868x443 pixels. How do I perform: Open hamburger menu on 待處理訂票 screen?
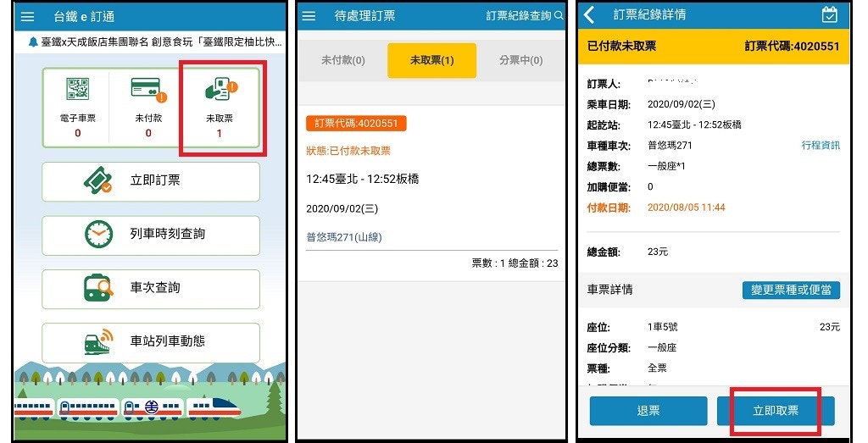[309, 16]
